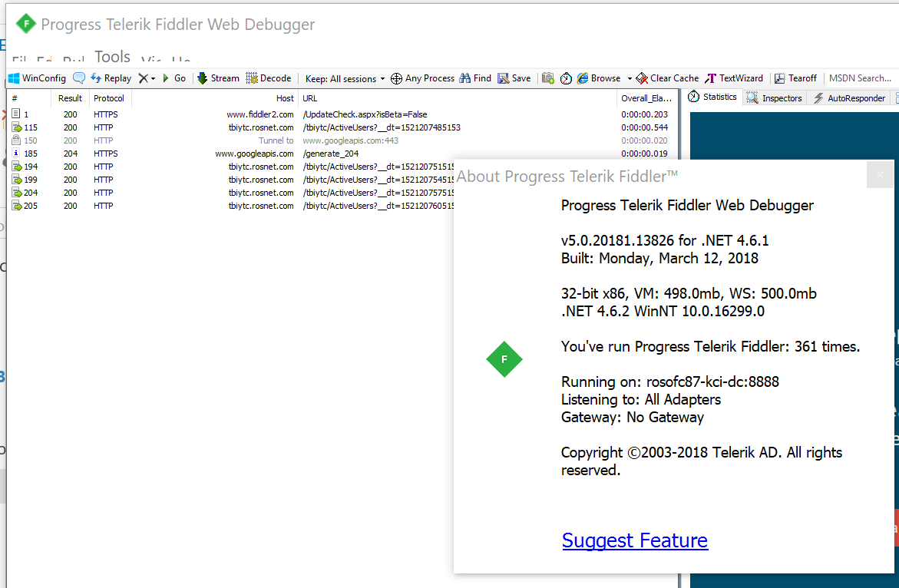Sort by Protocol column header
The height and width of the screenshot is (588, 899).
coord(109,98)
